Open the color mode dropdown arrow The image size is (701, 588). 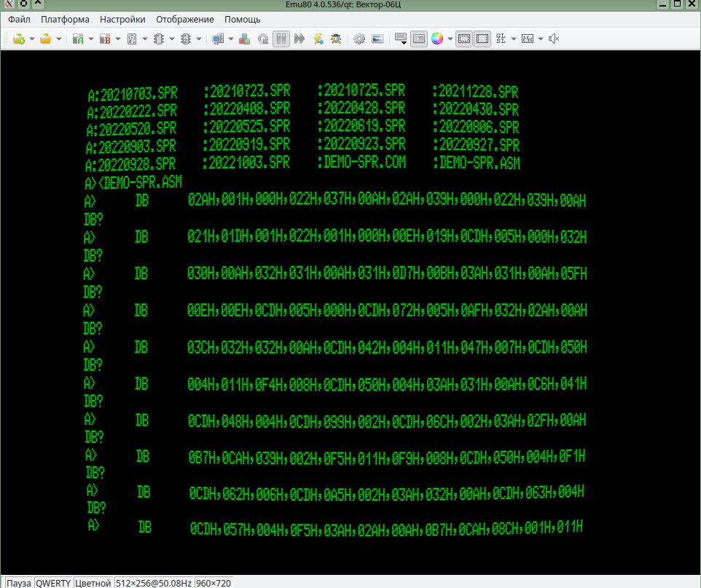pos(450,39)
